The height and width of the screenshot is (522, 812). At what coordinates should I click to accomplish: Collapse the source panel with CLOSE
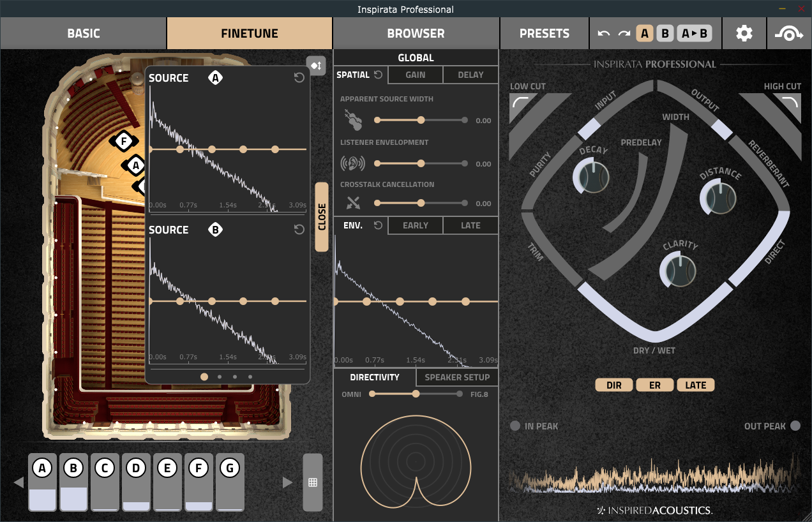coord(322,217)
